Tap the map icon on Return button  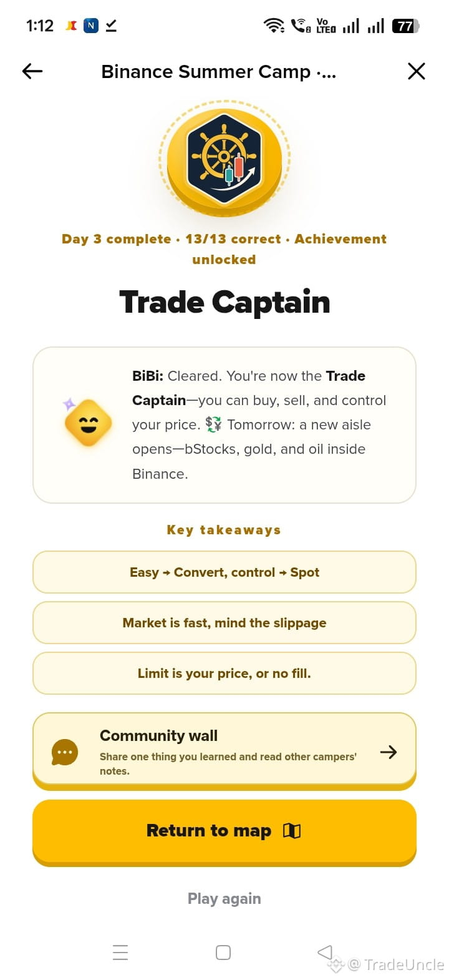tap(292, 831)
